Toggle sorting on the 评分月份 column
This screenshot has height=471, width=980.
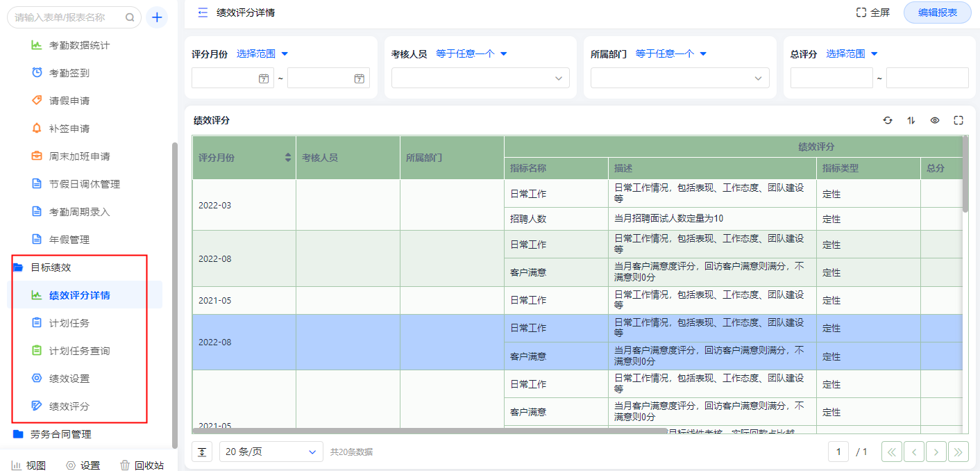(x=287, y=157)
